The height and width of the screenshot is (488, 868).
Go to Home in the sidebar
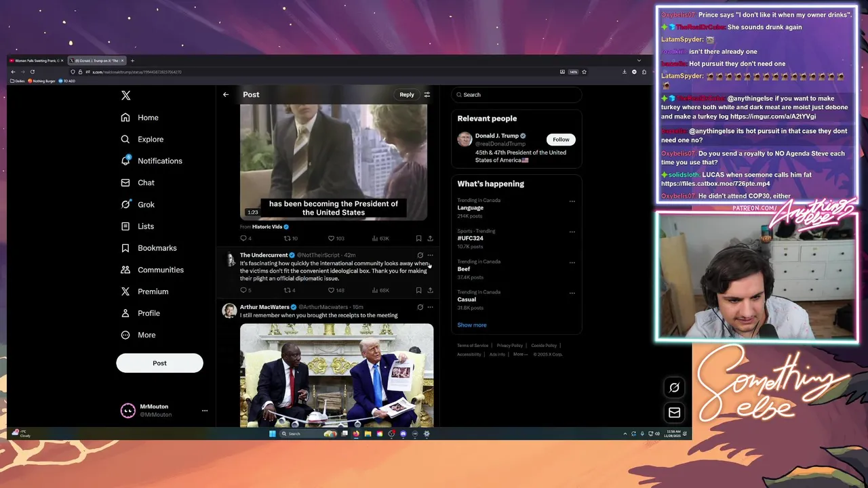[140, 117]
